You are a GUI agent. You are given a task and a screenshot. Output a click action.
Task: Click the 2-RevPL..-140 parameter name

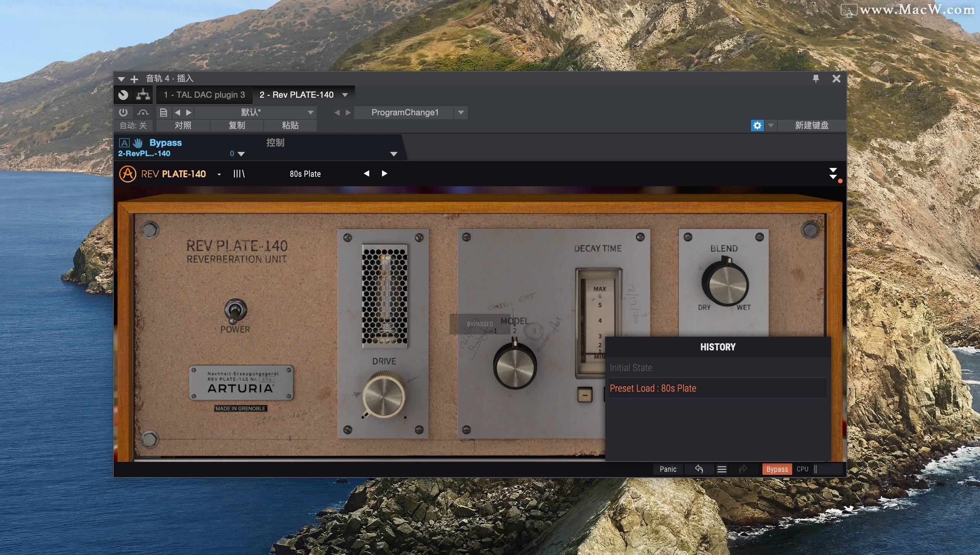tap(144, 153)
